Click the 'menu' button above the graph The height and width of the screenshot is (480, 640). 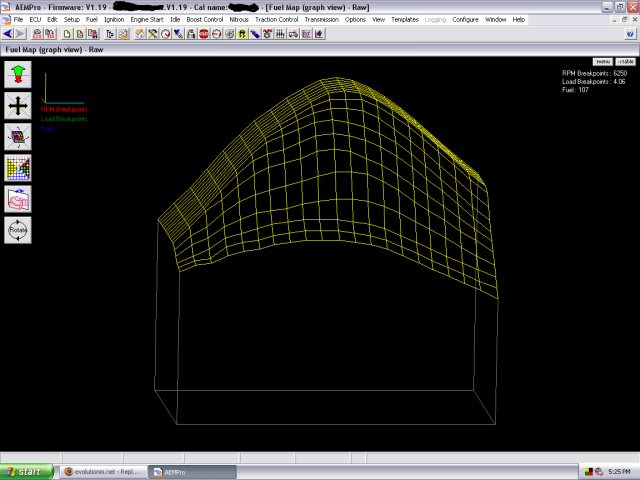coord(602,62)
